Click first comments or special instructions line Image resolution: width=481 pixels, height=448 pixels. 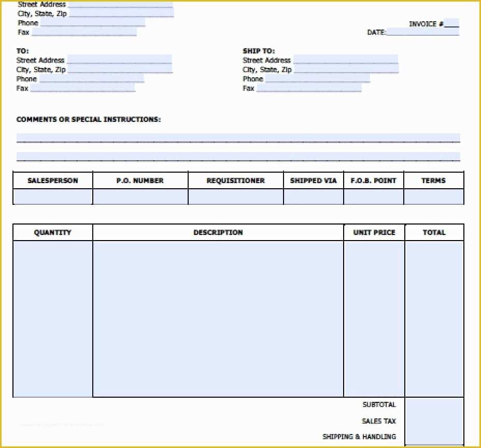click(x=238, y=138)
